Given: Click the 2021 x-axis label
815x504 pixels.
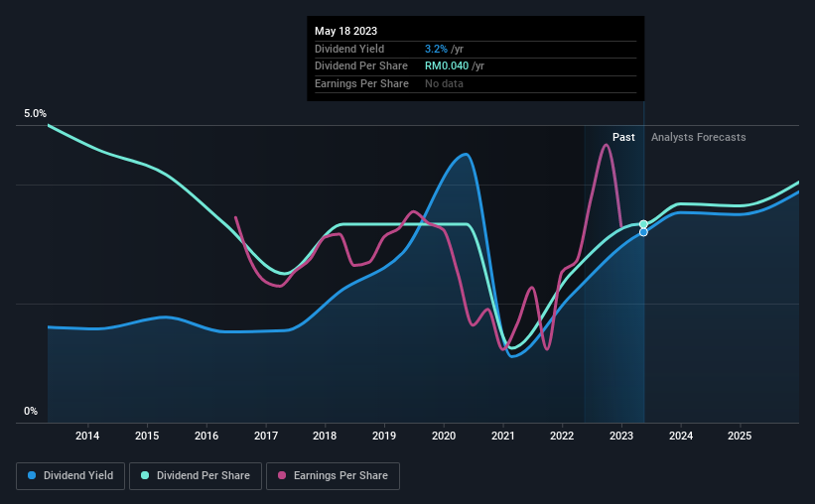Looking at the screenshot, I should (503, 436).
